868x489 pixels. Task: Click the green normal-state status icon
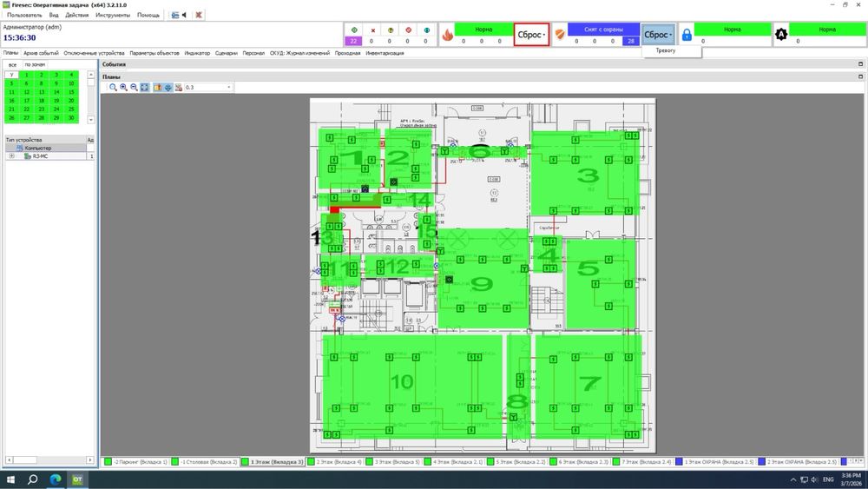pos(354,30)
